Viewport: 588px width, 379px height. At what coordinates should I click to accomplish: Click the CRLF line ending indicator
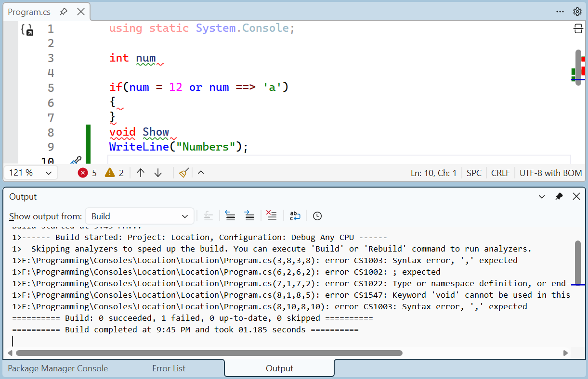pos(500,173)
